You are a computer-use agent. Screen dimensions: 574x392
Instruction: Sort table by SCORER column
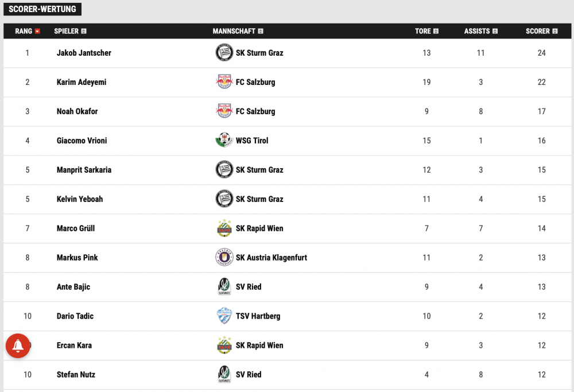pos(541,31)
